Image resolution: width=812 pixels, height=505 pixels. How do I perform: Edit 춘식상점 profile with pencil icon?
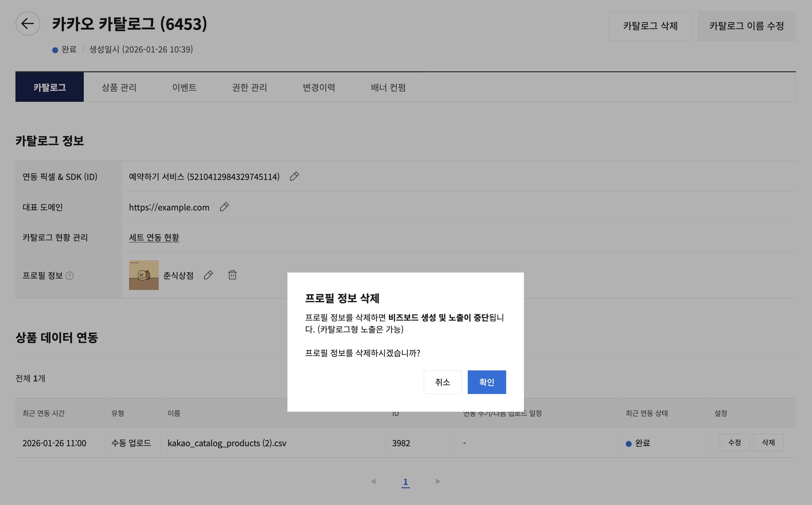[209, 275]
